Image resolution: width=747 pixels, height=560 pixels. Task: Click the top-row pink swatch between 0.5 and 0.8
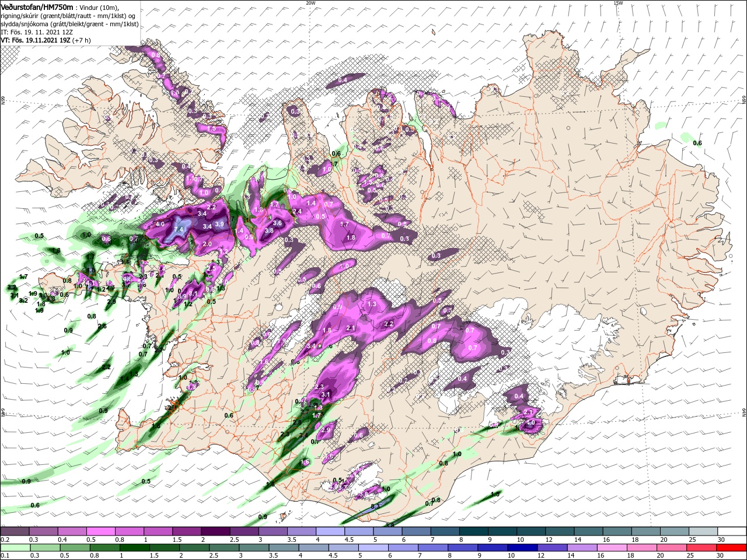point(100,531)
